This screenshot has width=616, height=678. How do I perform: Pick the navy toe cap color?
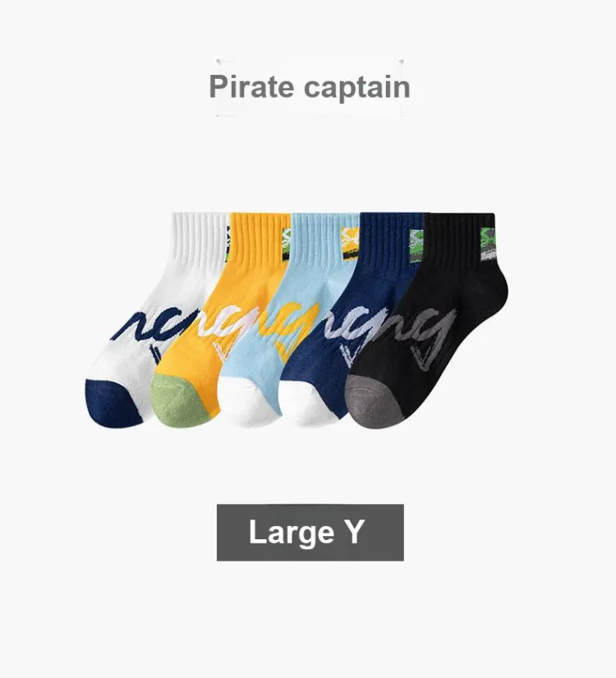pyautogui.click(x=113, y=403)
